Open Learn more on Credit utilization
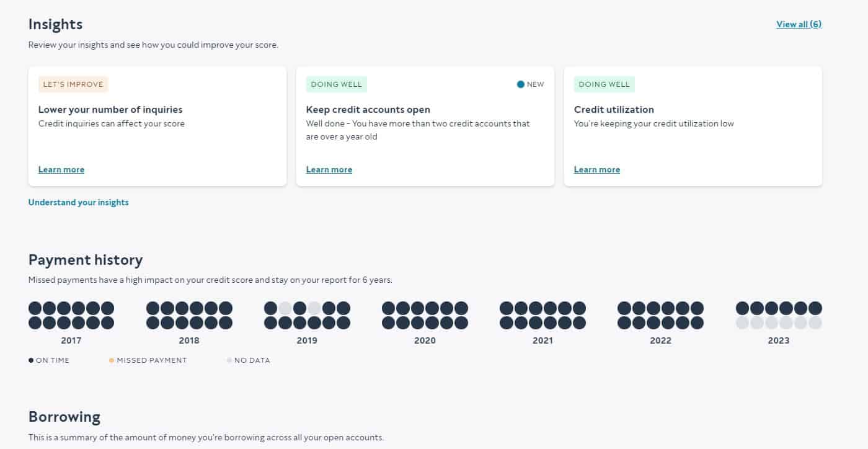This screenshot has height=449, width=868. [x=597, y=169]
